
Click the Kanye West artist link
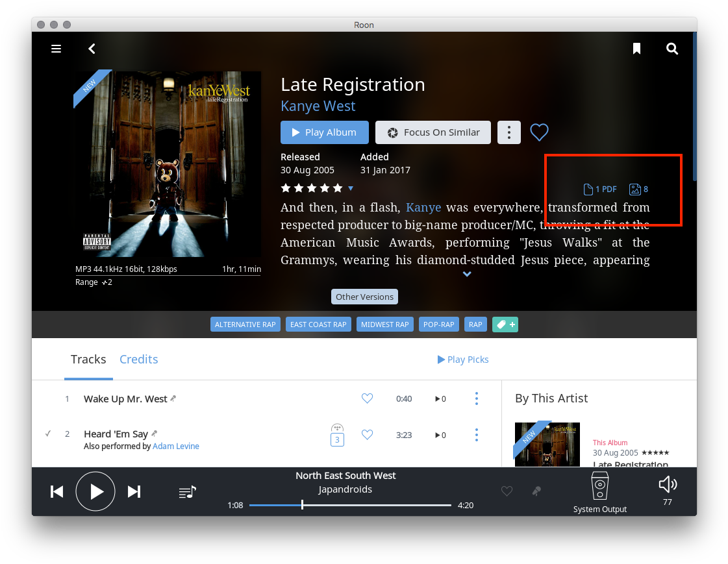[x=318, y=106]
